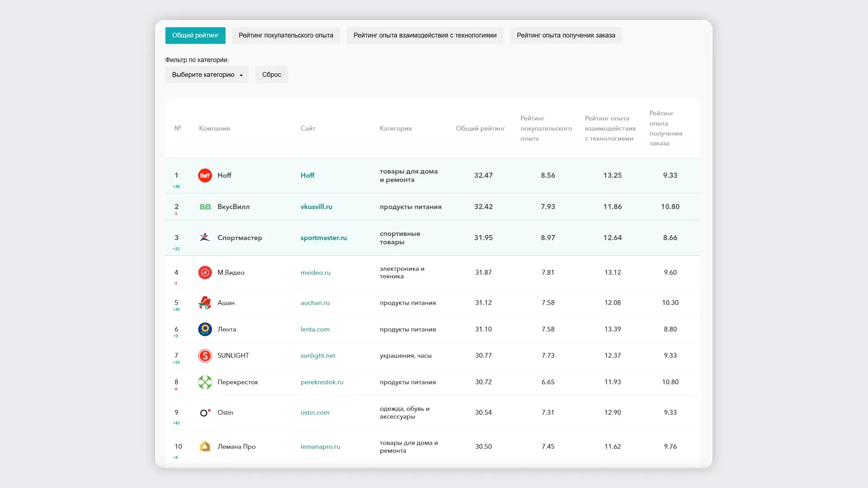The image size is (868, 488).
Task: Click the Фильтр по категории label
Action: (197, 60)
